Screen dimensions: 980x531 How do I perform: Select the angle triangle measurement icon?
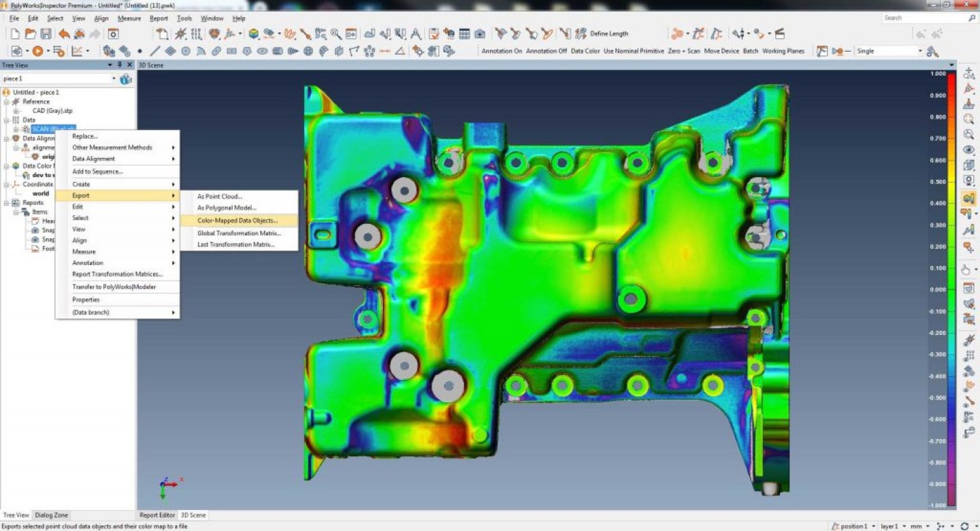click(x=400, y=51)
